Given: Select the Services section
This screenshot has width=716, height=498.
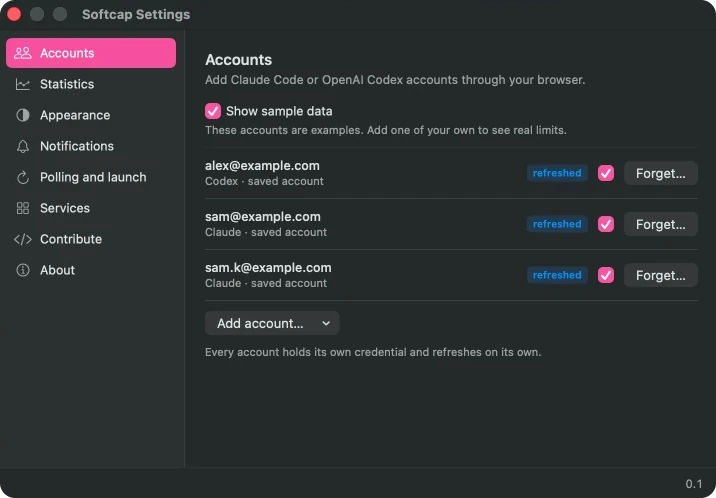Looking at the screenshot, I should click(91, 208).
